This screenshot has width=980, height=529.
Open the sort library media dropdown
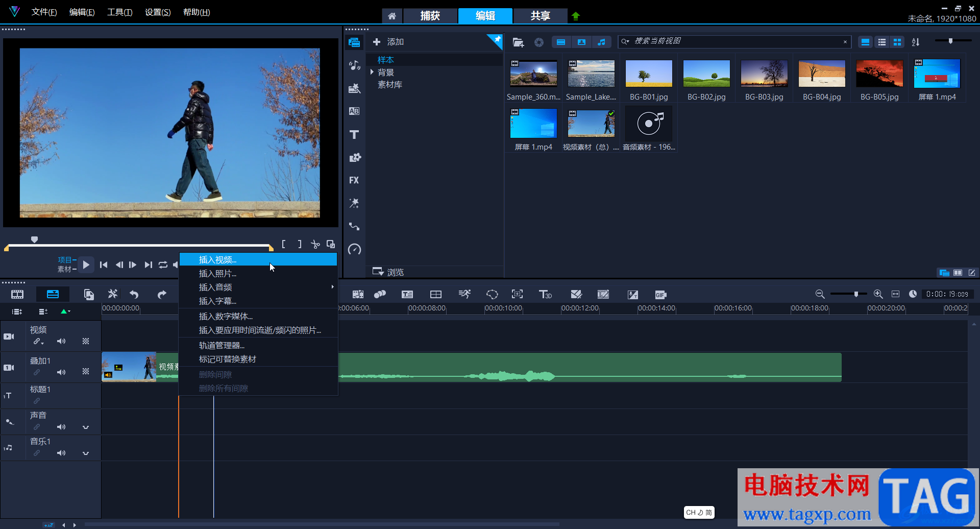(x=916, y=42)
